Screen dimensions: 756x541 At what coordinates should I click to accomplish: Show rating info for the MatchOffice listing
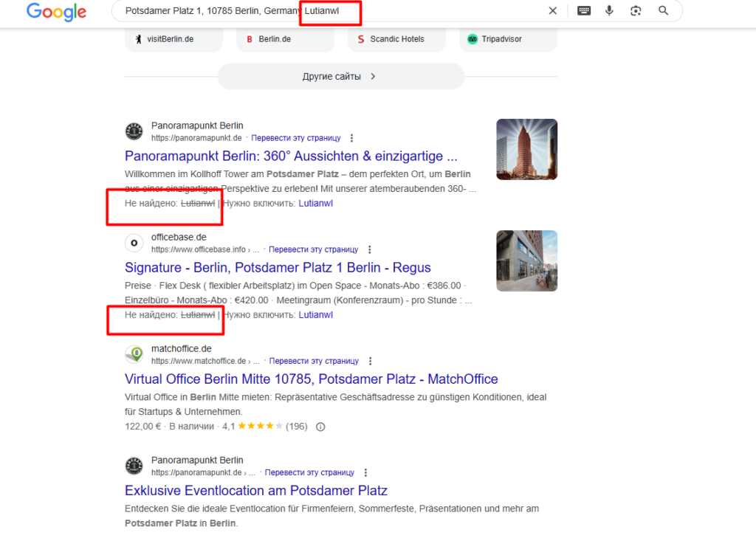(x=320, y=427)
